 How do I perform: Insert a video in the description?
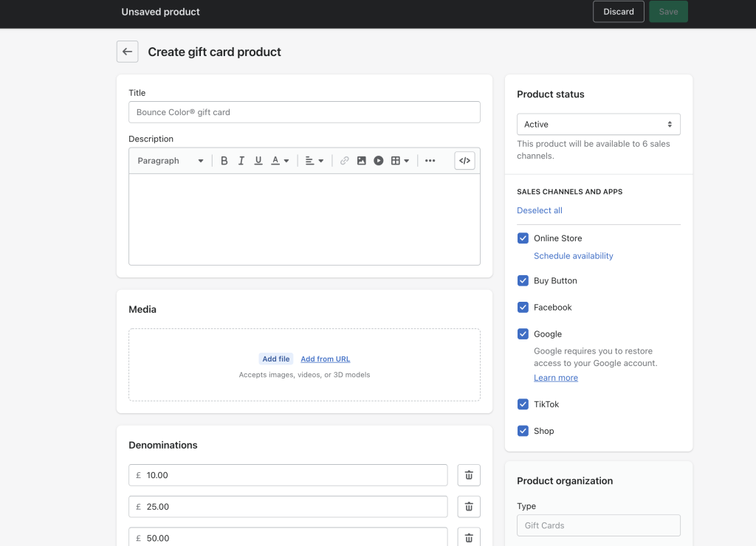(x=379, y=161)
